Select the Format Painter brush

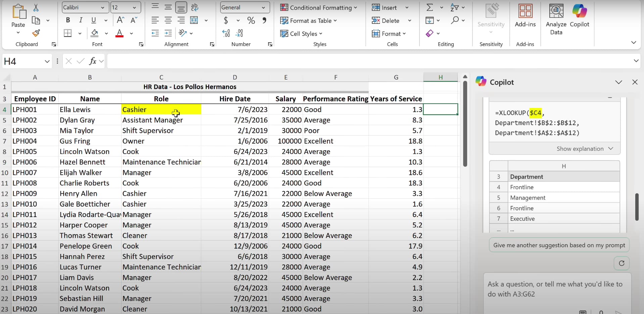pos(36,33)
